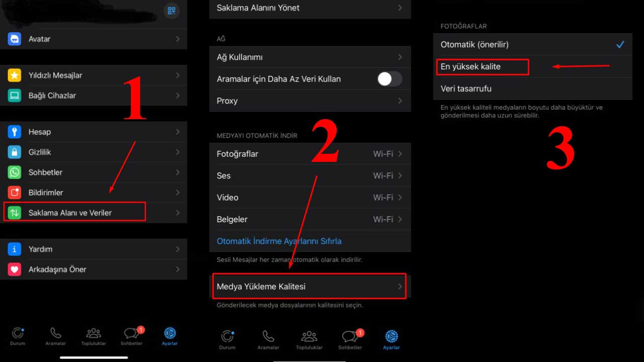The image size is (644, 362).
Task: Tap Aramalar phone icon in second screen
Action: (x=269, y=336)
